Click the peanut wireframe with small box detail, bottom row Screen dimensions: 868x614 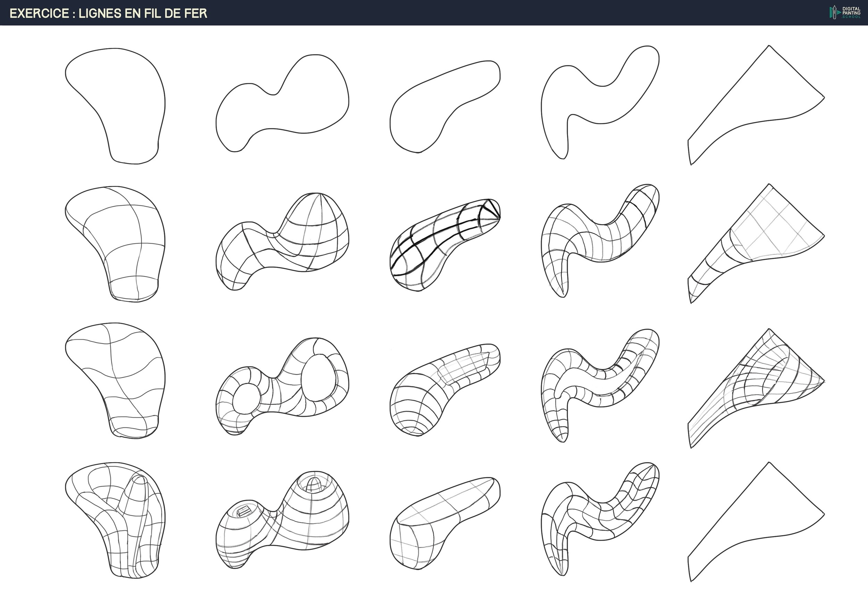[x=282, y=519]
